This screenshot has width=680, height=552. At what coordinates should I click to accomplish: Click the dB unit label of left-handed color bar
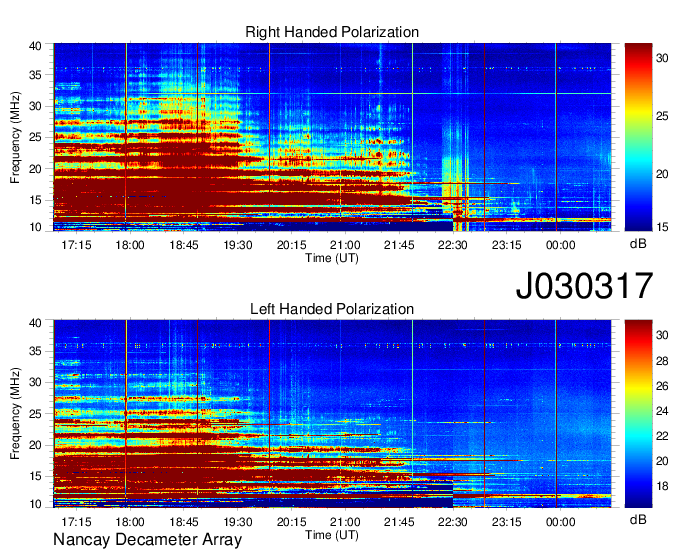pyautogui.click(x=638, y=519)
